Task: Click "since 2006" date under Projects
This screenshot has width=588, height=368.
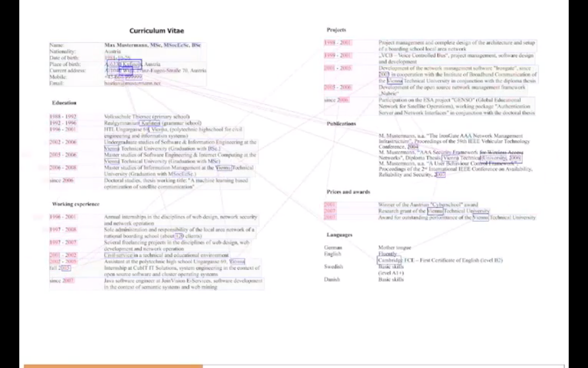Action: point(336,100)
